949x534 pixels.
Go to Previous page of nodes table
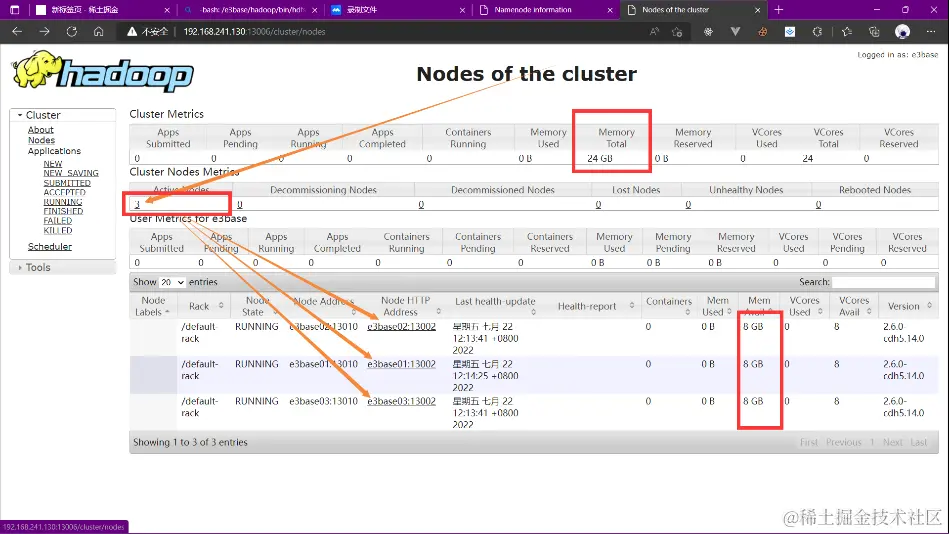pyautogui.click(x=843, y=443)
